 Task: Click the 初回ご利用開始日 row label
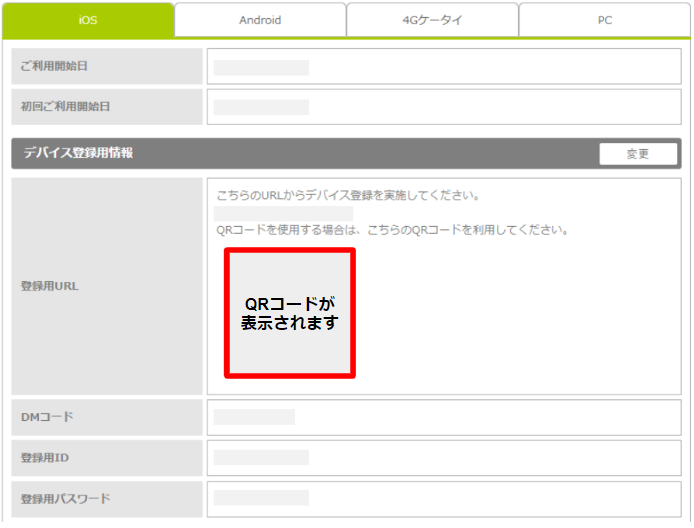(x=65, y=106)
